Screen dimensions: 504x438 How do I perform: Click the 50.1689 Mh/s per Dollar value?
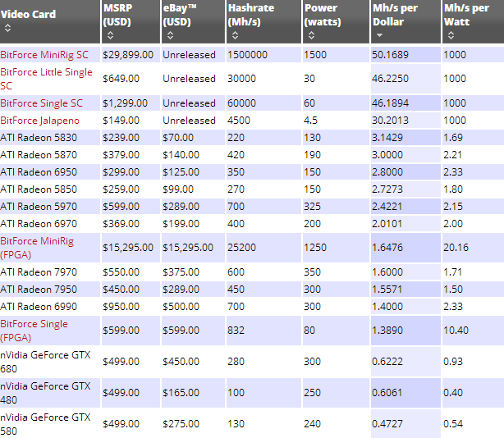tap(390, 55)
